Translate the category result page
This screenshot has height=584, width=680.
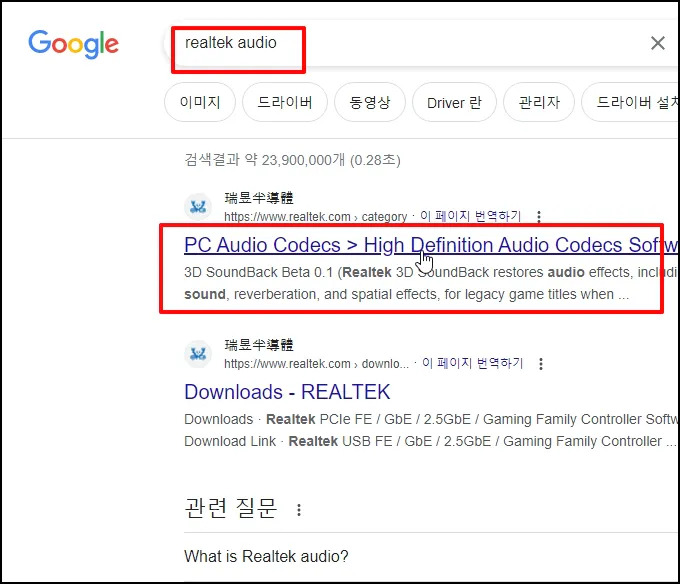pos(471,216)
